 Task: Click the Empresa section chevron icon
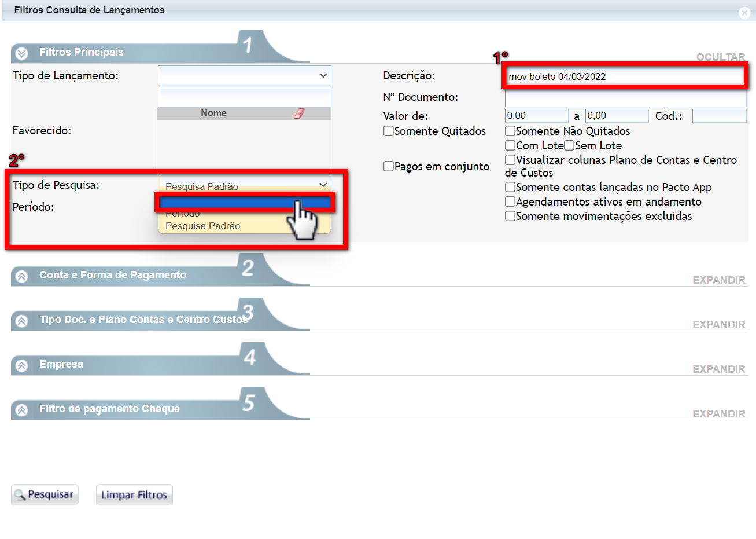click(22, 365)
